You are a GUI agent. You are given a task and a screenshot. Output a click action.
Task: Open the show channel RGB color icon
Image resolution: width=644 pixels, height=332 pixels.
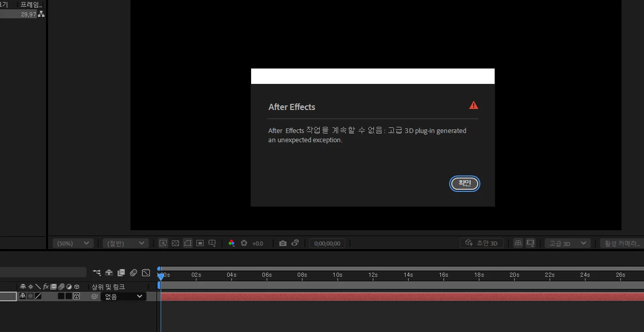pyautogui.click(x=232, y=244)
